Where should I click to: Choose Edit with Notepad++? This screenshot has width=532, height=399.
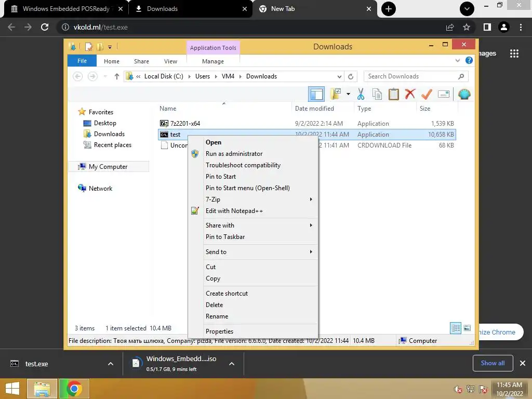(253, 211)
